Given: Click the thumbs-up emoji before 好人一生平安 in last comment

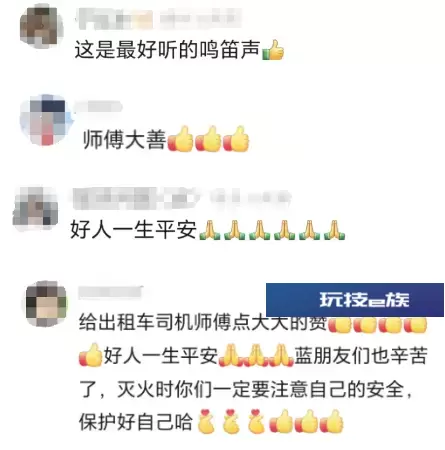Looking at the screenshot, I should (91, 355).
